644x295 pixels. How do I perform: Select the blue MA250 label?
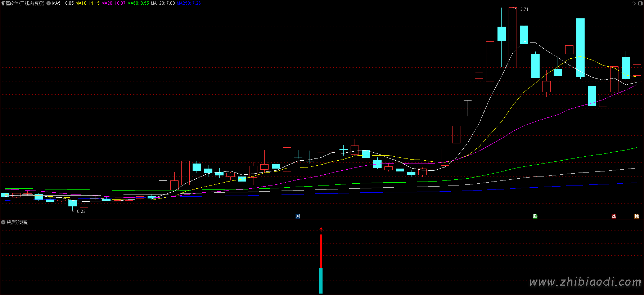click(189, 3)
